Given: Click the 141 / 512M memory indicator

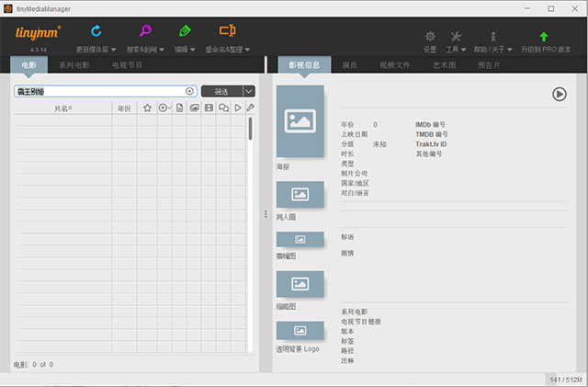Looking at the screenshot, I should click(x=566, y=380).
